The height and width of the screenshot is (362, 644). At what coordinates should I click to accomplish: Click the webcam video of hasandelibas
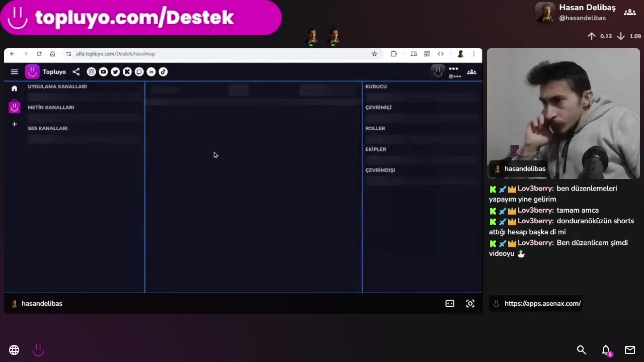point(563,114)
